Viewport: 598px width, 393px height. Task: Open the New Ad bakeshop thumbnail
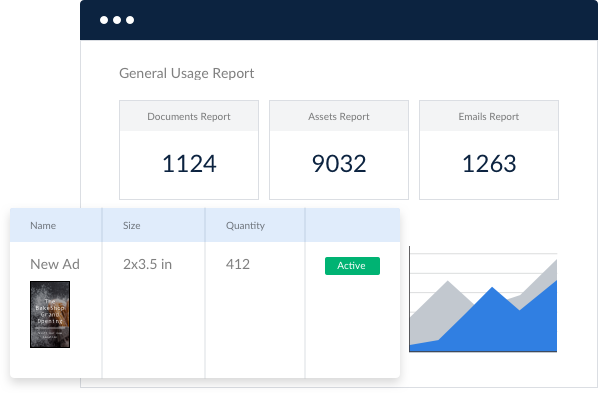pos(50,314)
